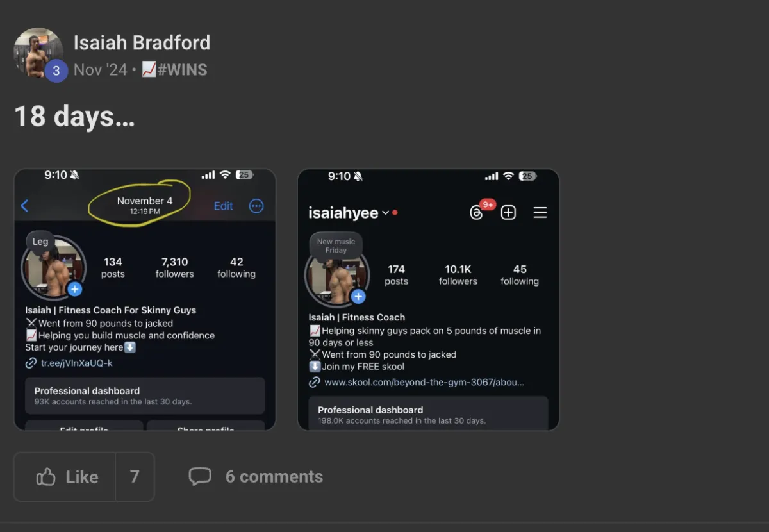Expand the isaiahyee account switcher chevron

385,213
